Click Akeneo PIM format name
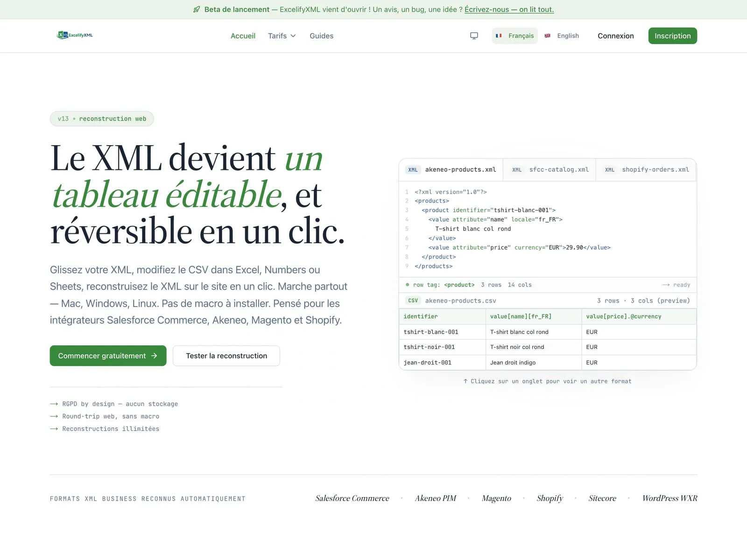This screenshot has width=747, height=560. pyautogui.click(x=436, y=498)
